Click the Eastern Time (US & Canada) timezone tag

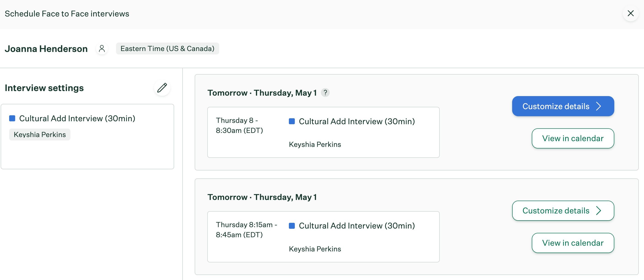coord(167,48)
